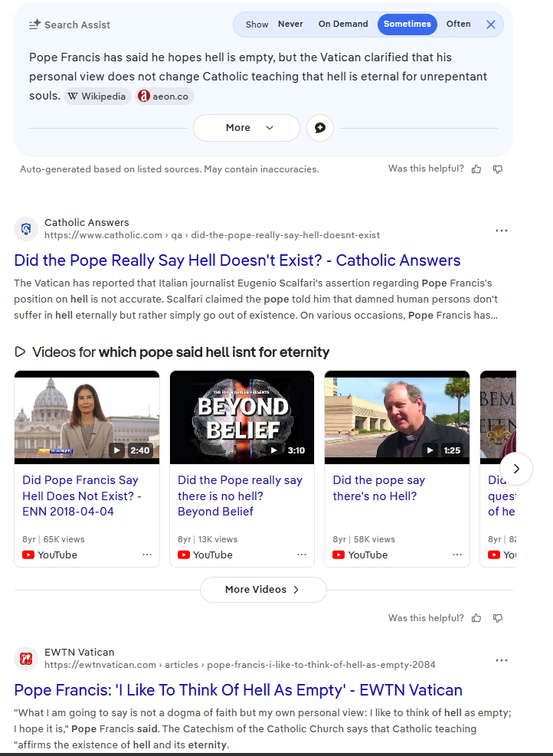Click 'Catholic Answers' site name
The width and height of the screenshot is (553, 756).
pos(87,223)
